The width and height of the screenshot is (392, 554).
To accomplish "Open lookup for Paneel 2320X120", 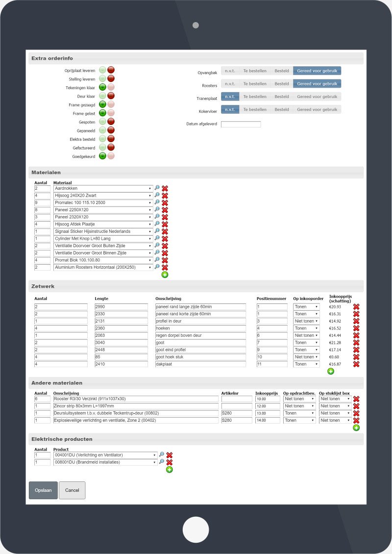I will 157,217.
